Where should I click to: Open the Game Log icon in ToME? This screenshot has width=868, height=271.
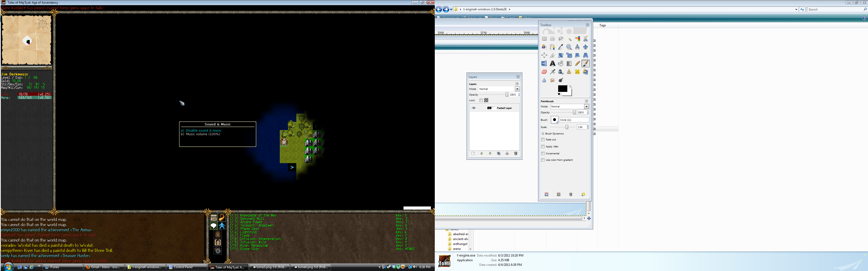click(x=214, y=218)
